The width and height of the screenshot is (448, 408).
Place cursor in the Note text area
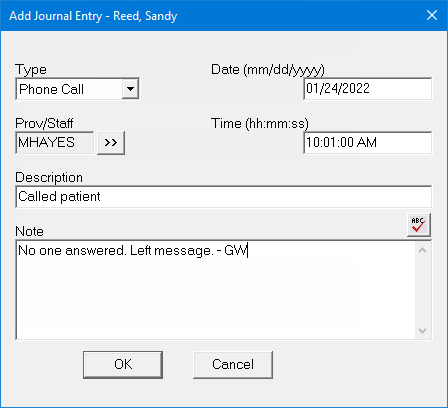215,290
